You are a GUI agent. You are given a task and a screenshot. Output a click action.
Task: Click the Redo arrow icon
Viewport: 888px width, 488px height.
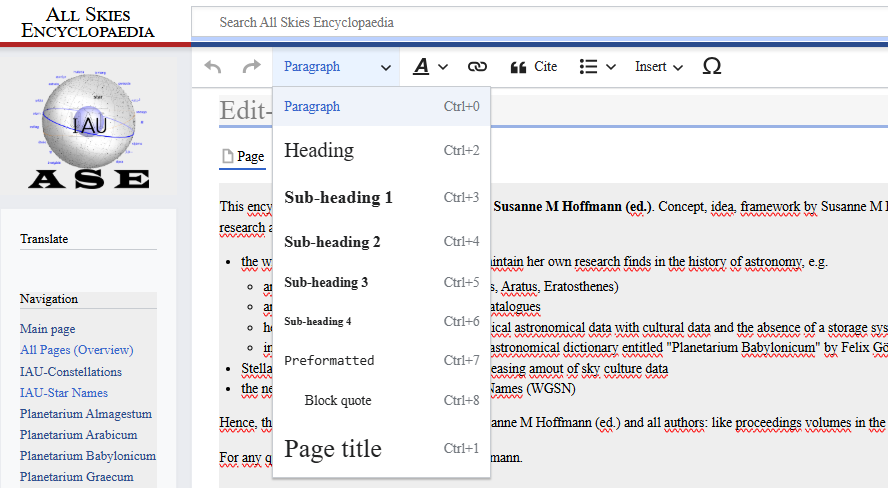click(x=251, y=67)
